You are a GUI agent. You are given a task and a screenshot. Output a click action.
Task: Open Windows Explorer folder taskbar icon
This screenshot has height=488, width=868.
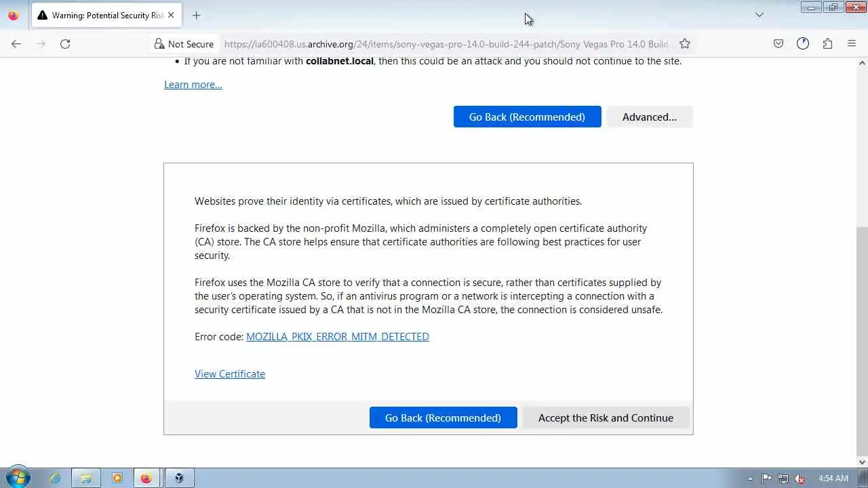(86, 478)
